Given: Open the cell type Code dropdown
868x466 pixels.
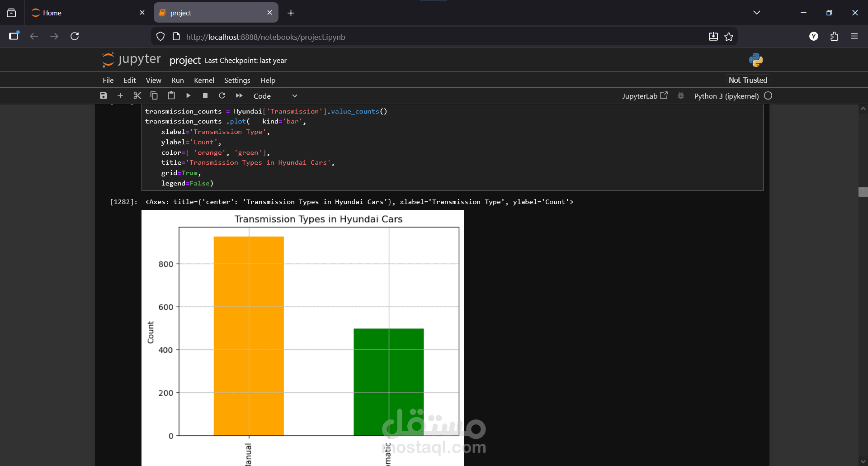Looking at the screenshot, I should (x=275, y=96).
